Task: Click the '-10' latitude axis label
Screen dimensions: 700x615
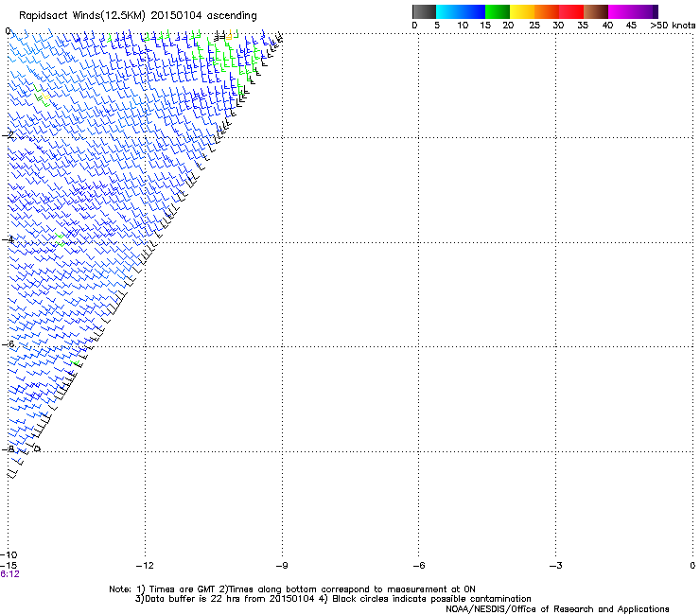Action: click(9, 555)
